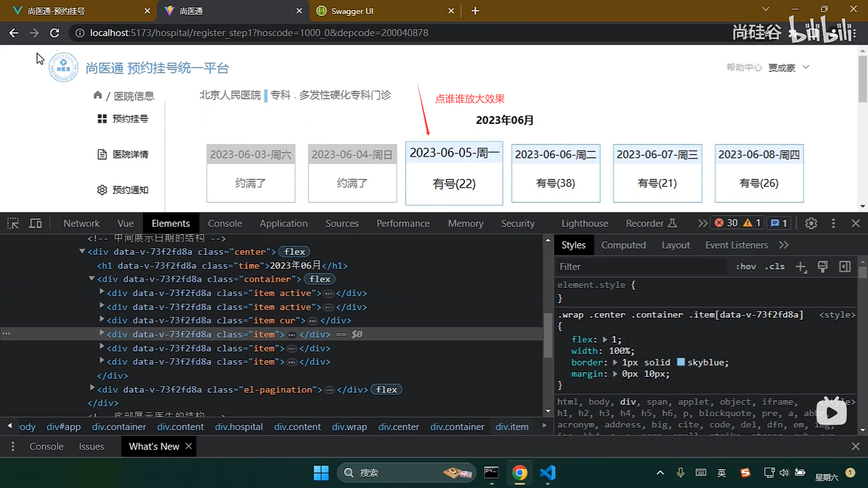The height and width of the screenshot is (488, 868).
Task: Toggle element state with :hov button
Action: [746, 267]
